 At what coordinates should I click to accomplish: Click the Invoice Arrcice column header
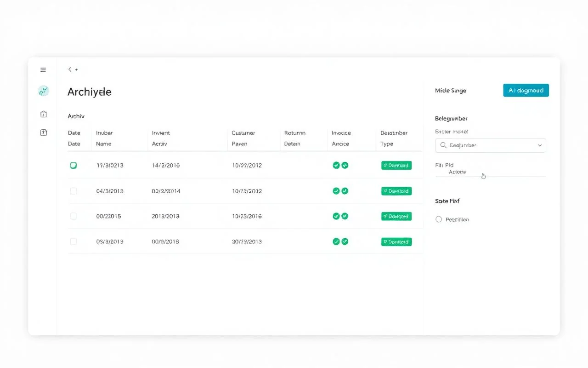[341, 138]
